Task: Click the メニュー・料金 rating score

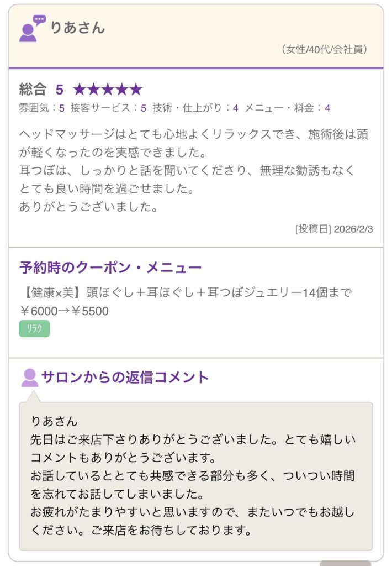Action: point(287,108)
